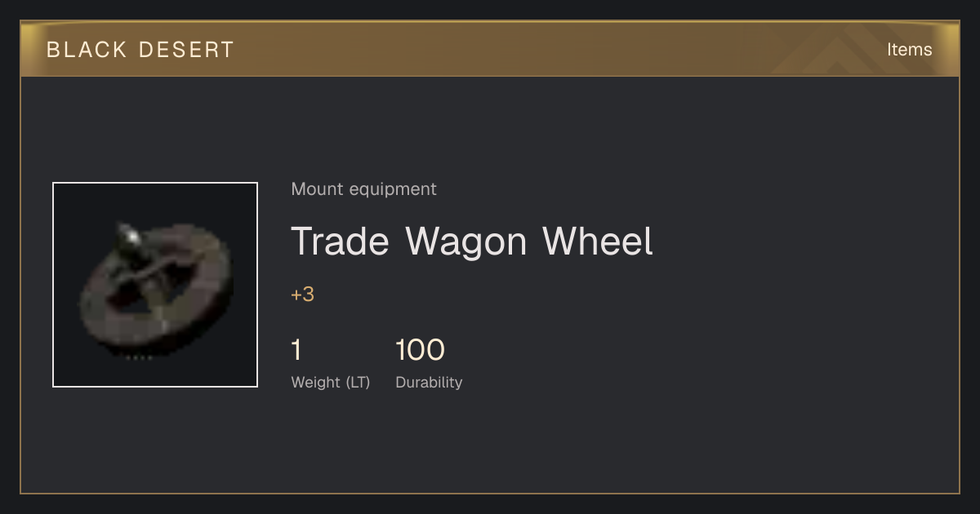Screen dimensions: 980x514
Task: Click the Durability label
Action: click(x=429, y=383)
